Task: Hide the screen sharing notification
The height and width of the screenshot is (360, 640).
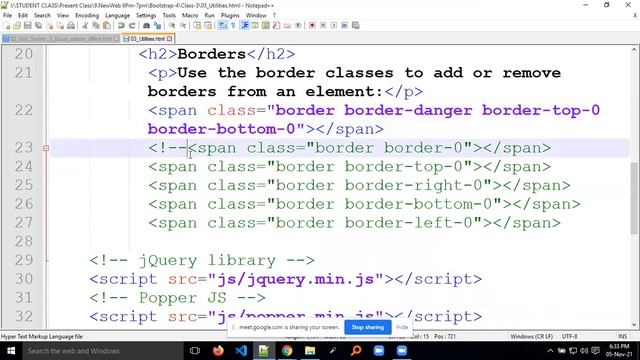Action: click(402, 327)
